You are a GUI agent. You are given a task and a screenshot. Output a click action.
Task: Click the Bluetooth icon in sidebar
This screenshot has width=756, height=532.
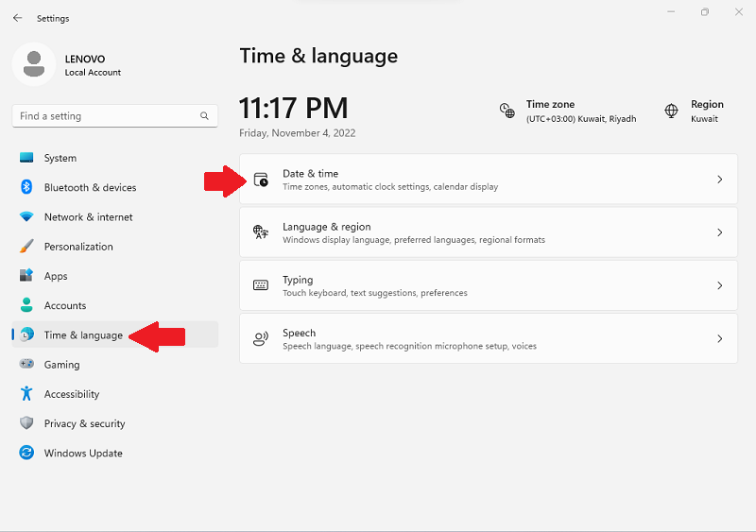[x=26, y=187]
